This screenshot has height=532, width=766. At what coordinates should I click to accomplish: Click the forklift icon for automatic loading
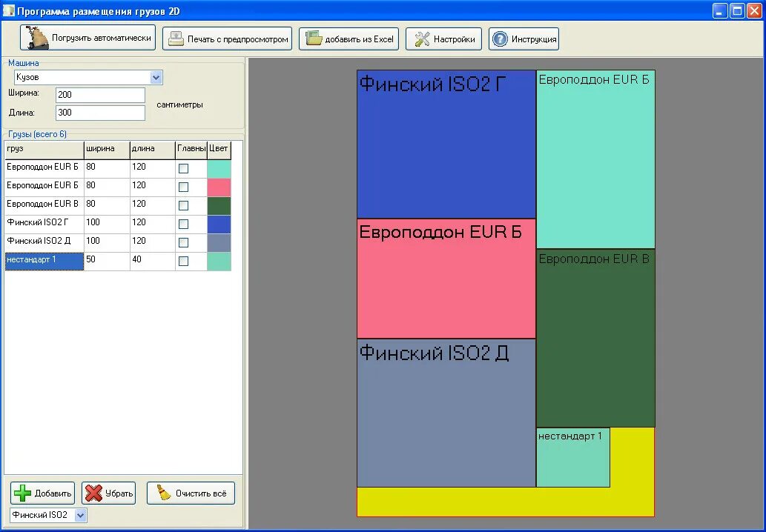pos(36,38)
